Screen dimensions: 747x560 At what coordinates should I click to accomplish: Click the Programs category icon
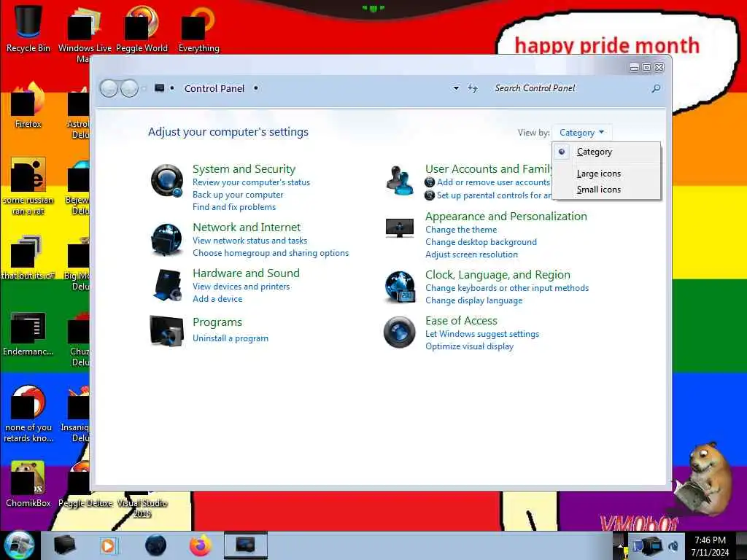pos(166,331)
